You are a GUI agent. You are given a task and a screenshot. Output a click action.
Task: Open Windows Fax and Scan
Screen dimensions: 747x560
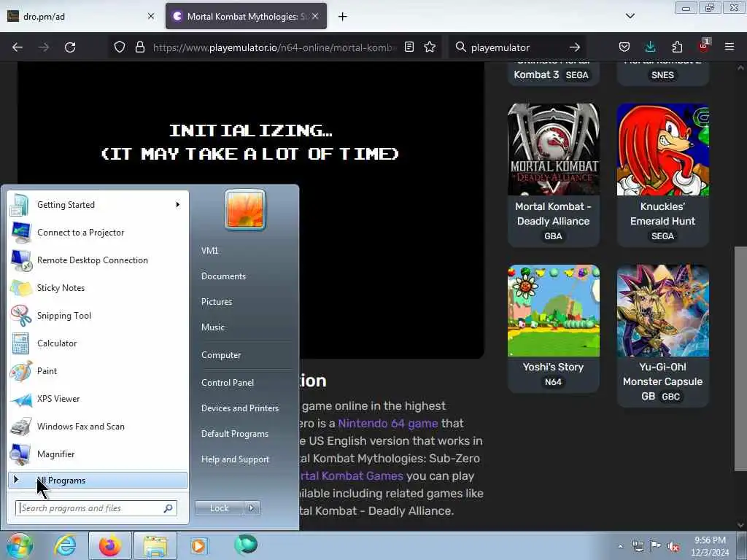[98, 426]
